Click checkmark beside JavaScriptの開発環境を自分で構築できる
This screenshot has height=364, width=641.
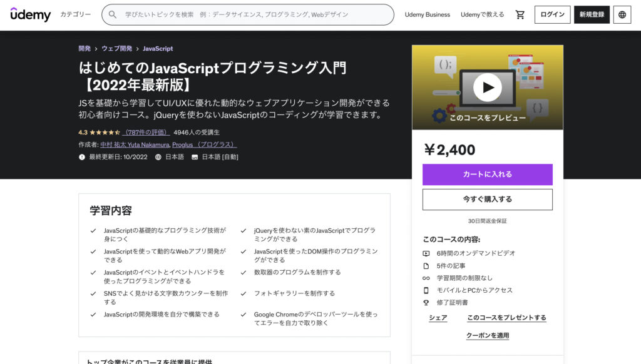(x=93, y=315)
